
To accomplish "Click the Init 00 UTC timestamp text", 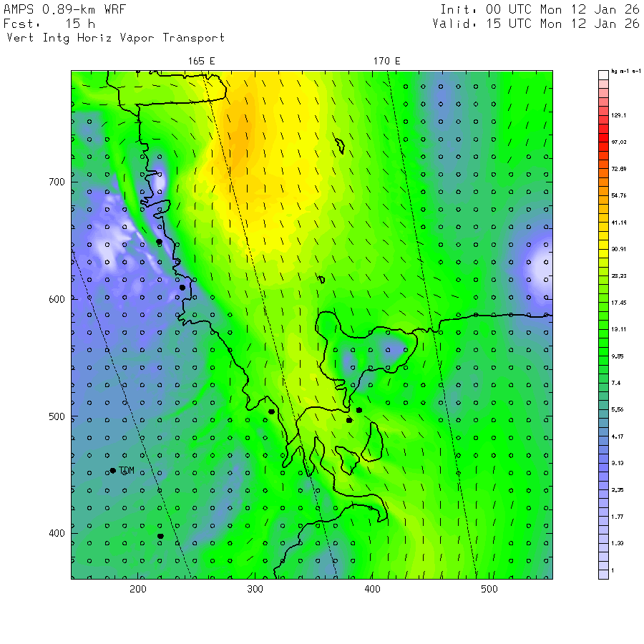I will pyautogui.click(x=540, y=9).
